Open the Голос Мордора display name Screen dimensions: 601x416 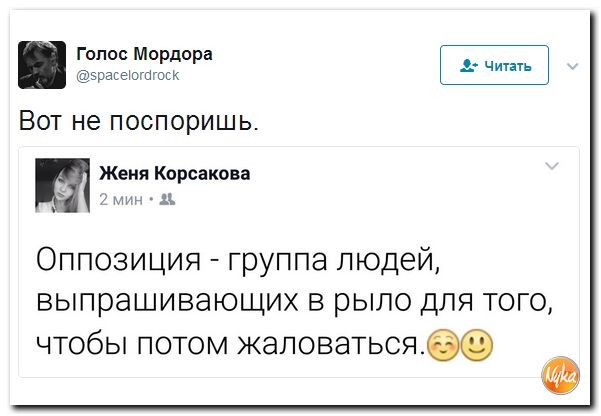point(144,53)
